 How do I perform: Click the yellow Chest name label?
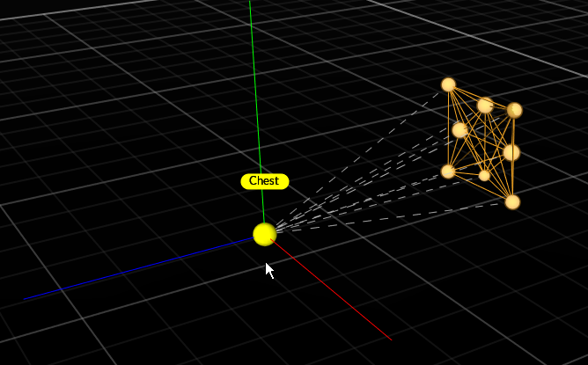(x=264, y=181)
